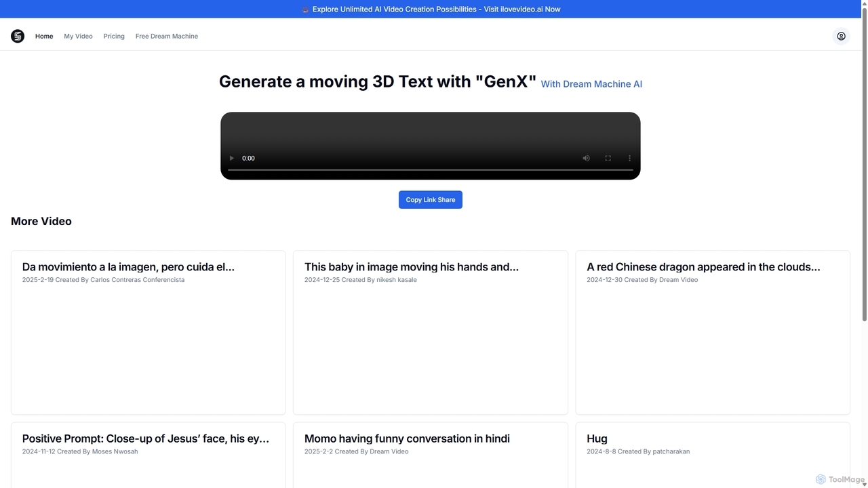Click the Created By Moses Nwosah text

(x=97, y=451)
